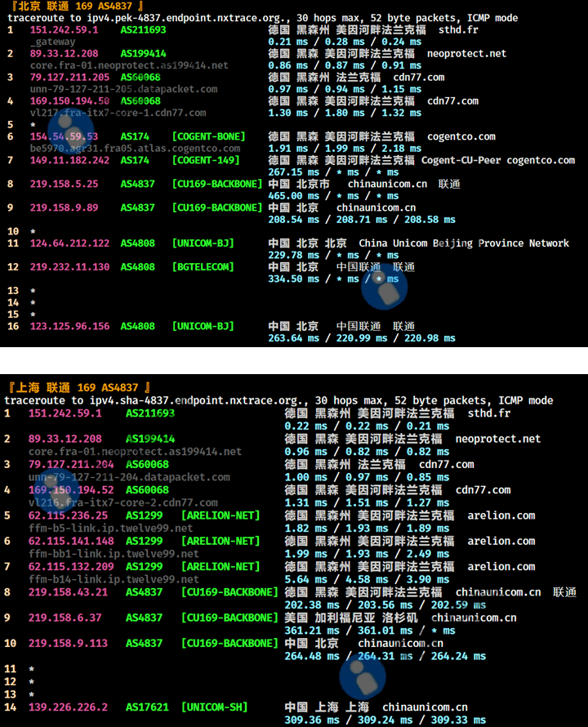The height and width of the screenshot is (727, 588).
Task: Select hostname ffm-b5-link.ip.twelve99.net
Action: [110, 528]
